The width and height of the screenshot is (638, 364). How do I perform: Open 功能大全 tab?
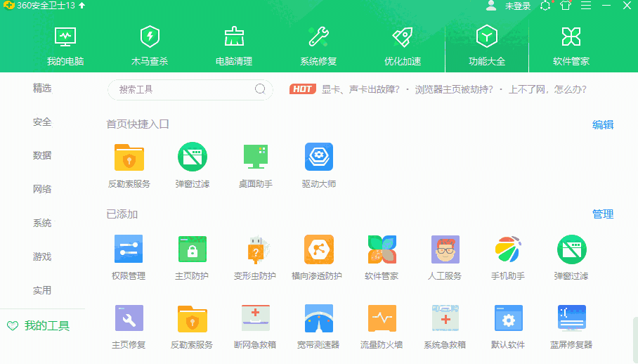point(487,46)
